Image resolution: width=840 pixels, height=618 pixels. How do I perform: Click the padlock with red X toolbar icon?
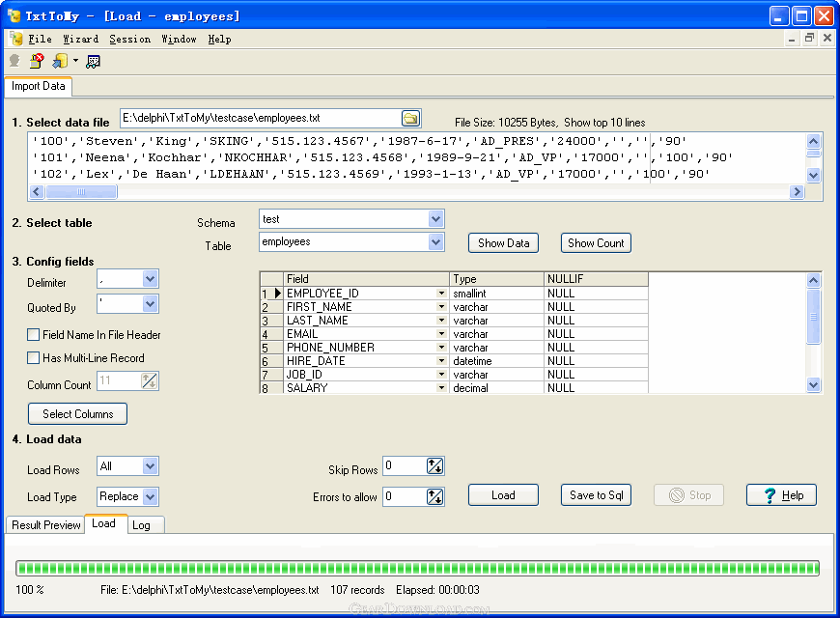click(x=37, y=61)
